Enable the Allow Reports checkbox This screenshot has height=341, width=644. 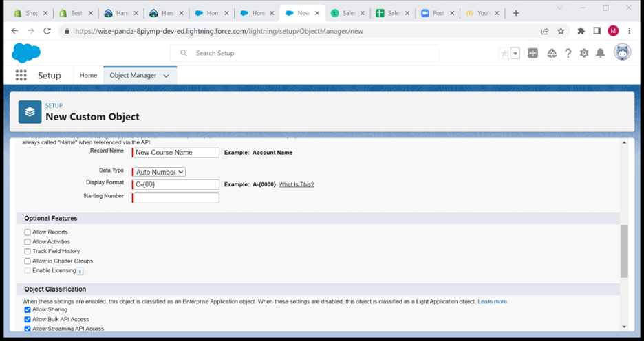point(28,232)
